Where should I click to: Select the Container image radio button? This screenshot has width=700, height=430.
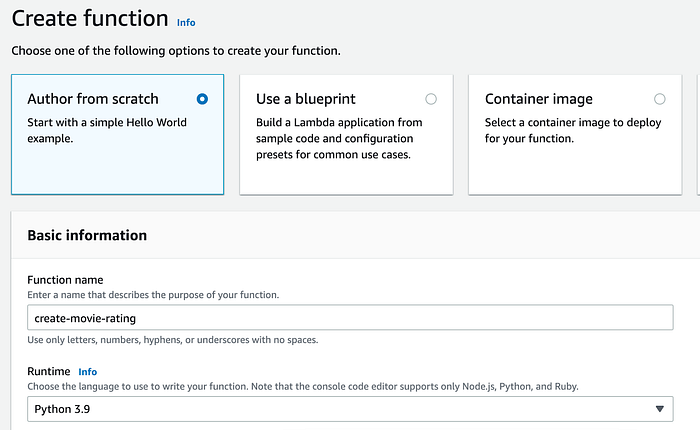point(659,99)
